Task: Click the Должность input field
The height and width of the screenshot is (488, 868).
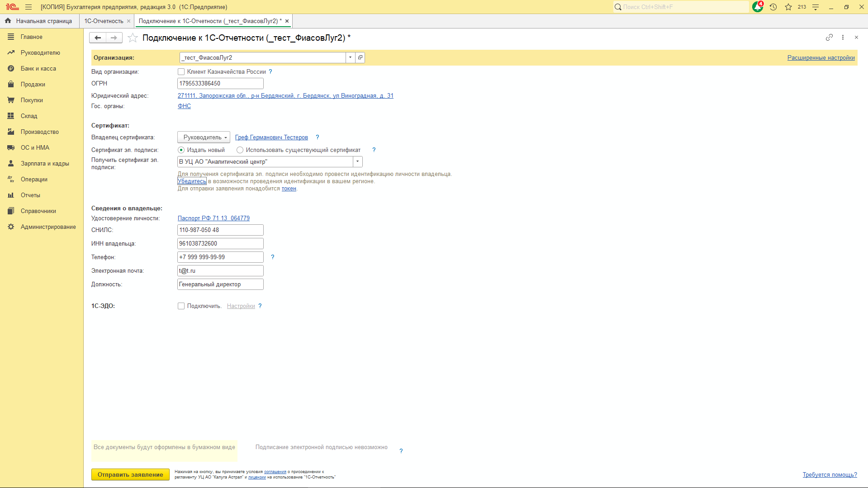Action: pyautogui.click(x=220, y=284)
